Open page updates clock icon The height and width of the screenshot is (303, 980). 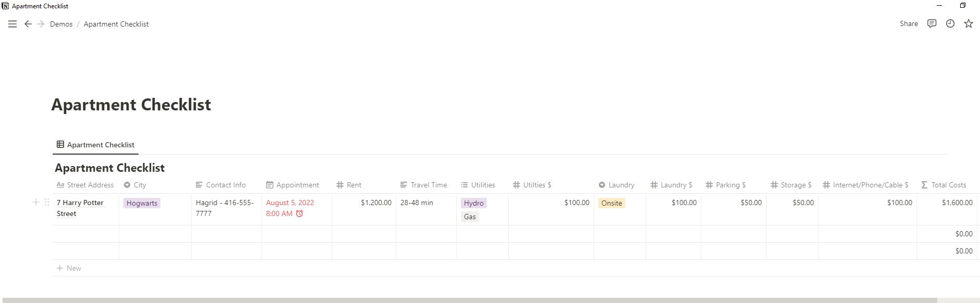950,23
